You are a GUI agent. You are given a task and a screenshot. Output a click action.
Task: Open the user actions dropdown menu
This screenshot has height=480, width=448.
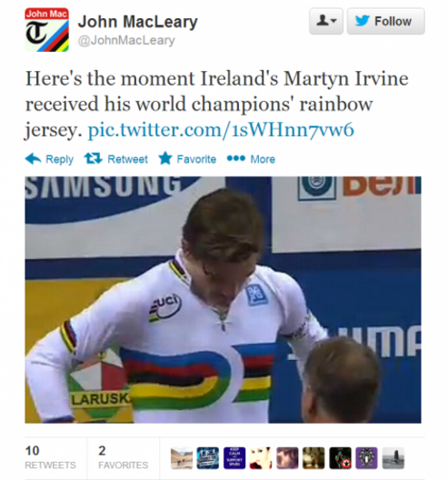tap(326, 21)
